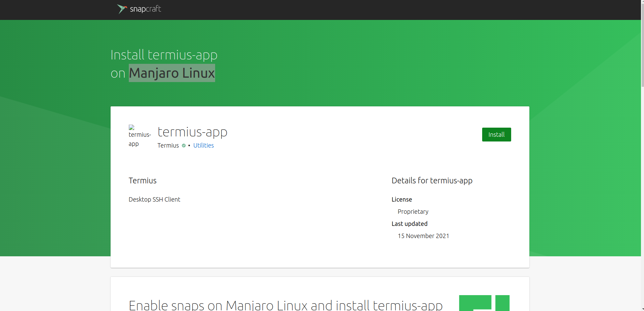This screenshot has width=644, height=311.
Task: Click the License section label
Action: (402, 199)
